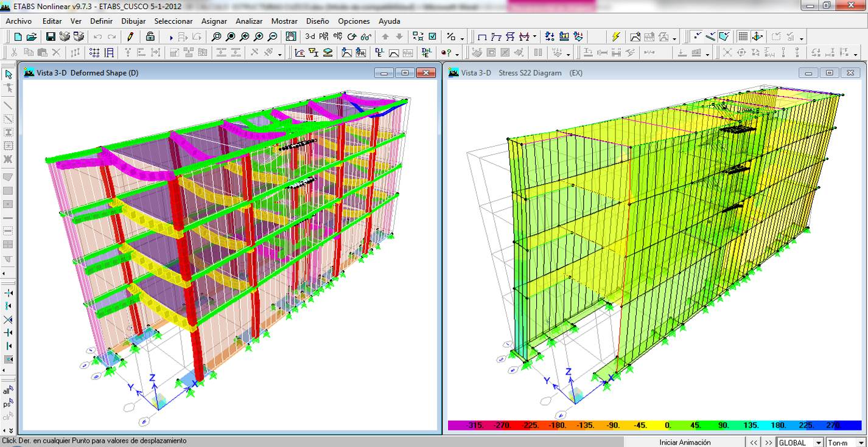
Task: Click the padlock Lock/Unlock model icon
Action: (x=150, y=37)
